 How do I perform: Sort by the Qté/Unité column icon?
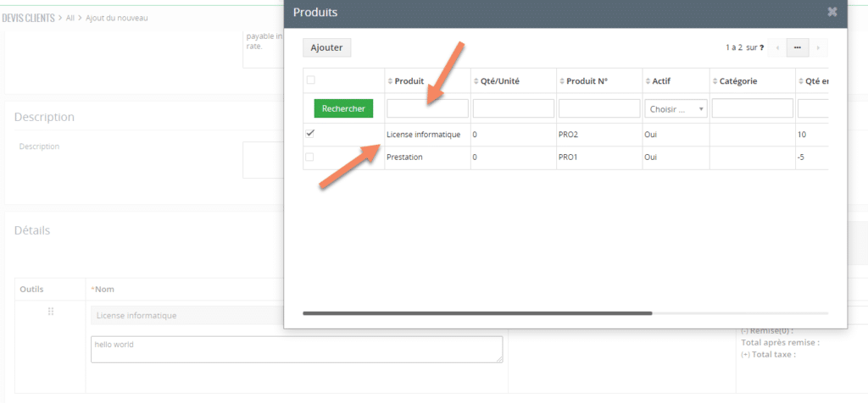point(476,81)
